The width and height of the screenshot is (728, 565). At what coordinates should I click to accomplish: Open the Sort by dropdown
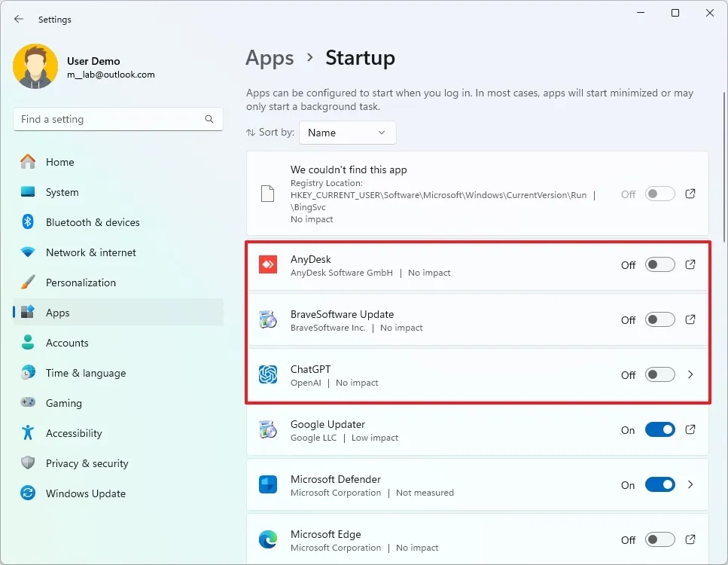point(347,133)
